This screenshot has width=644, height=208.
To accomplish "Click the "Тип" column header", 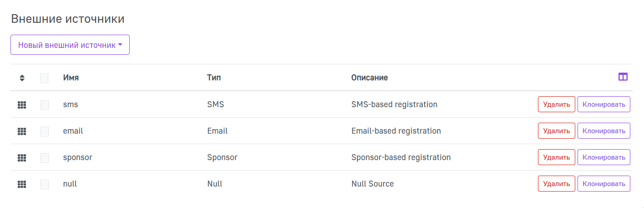I will (214, 78).
